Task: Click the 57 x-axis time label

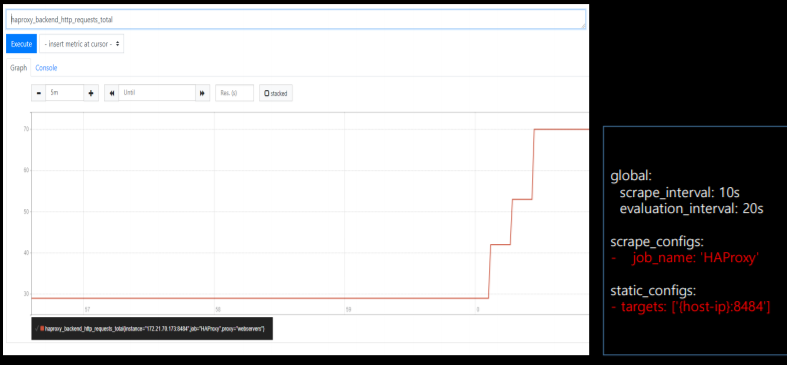Action: tap(87, 309)
